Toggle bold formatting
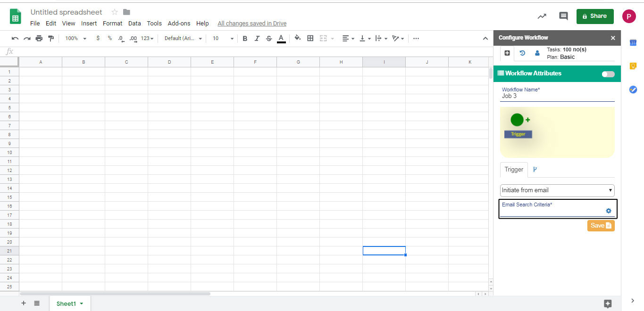Viewport: 644px width, 311px height. click(x=244, y=38)
